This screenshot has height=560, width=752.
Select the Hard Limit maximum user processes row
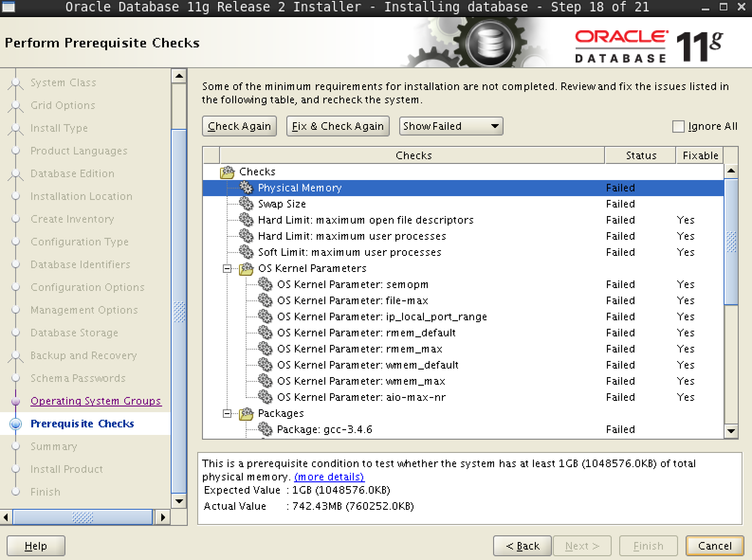coord(352,236)
